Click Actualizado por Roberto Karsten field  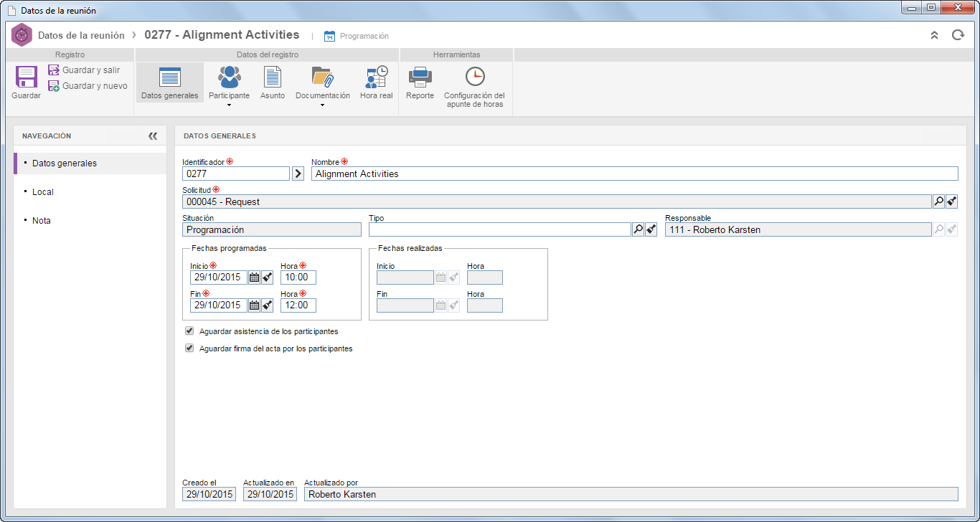(631, 494)
